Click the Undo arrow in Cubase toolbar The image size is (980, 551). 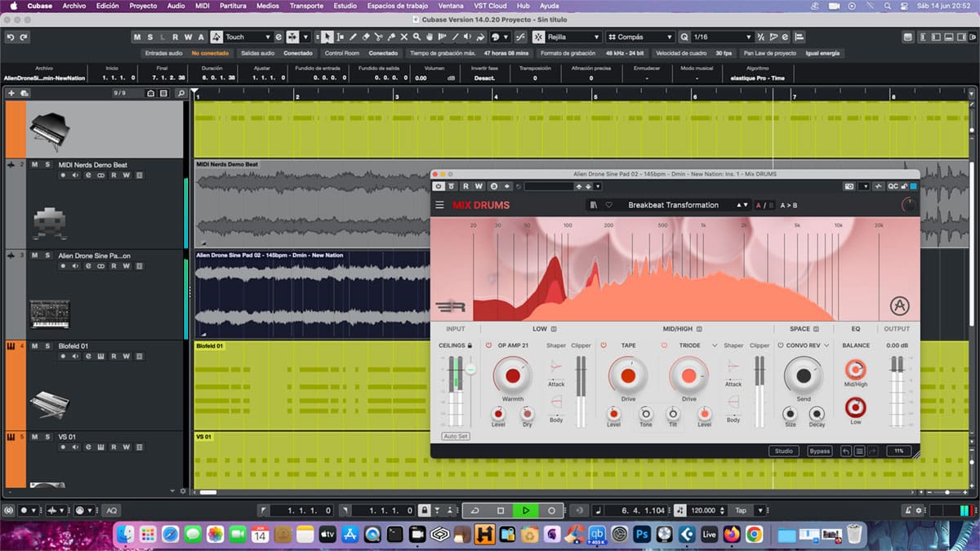[11, 37]
